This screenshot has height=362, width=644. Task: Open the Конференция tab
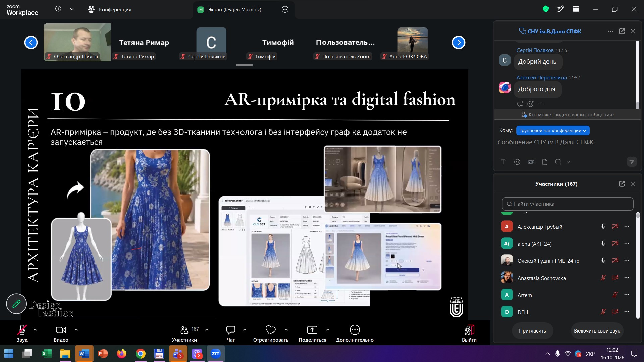pos(110,9)
